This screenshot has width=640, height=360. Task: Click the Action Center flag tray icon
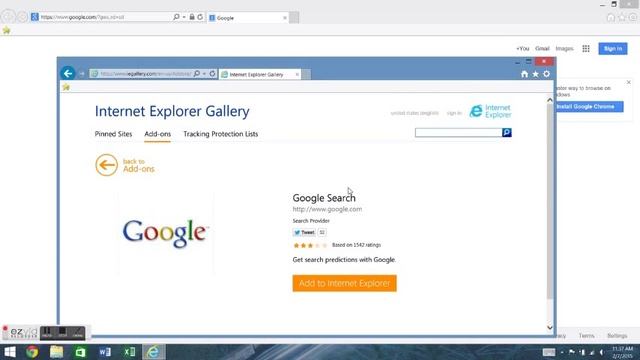click(572, 352)
